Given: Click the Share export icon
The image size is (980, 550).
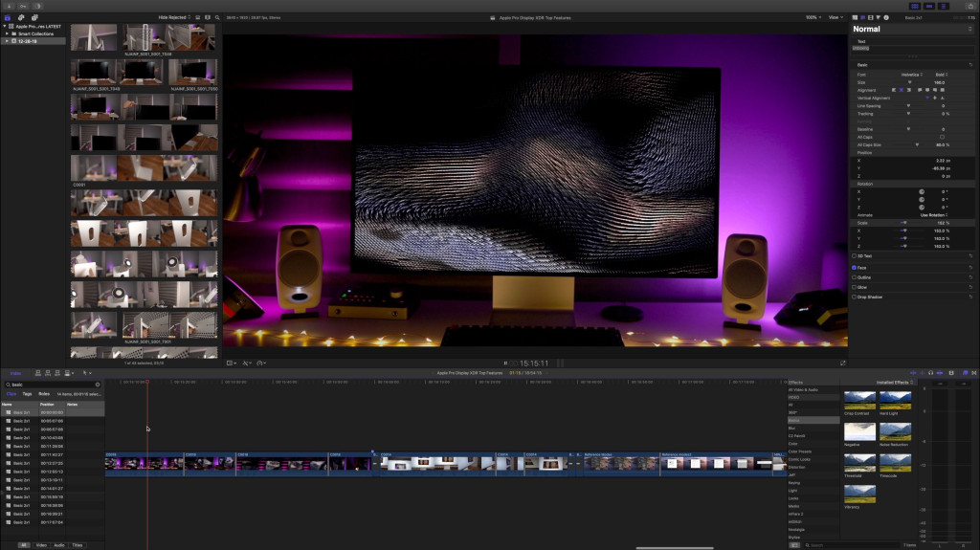Looking at the screenshot, I should pyautogui.click(x=969, y=5).
